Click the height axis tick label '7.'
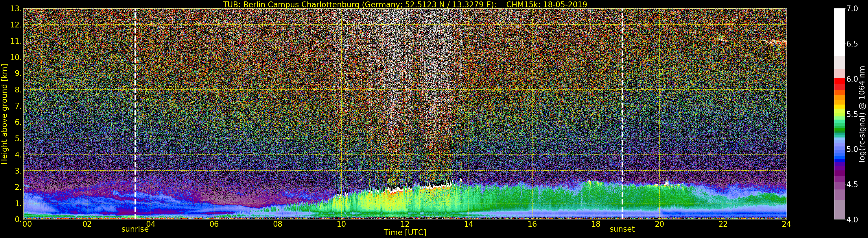Screen dimensions: 868x238 tap(18, 106)
